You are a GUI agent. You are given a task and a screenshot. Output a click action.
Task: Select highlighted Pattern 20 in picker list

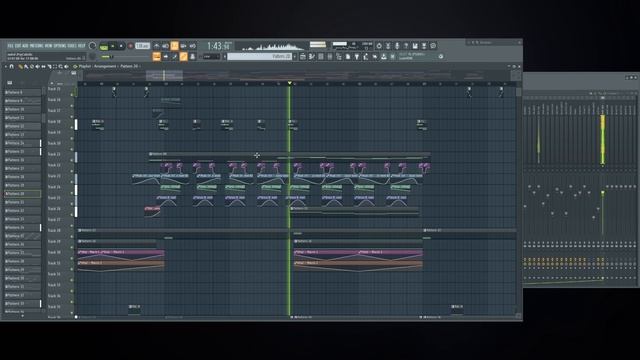coord(22,193)
